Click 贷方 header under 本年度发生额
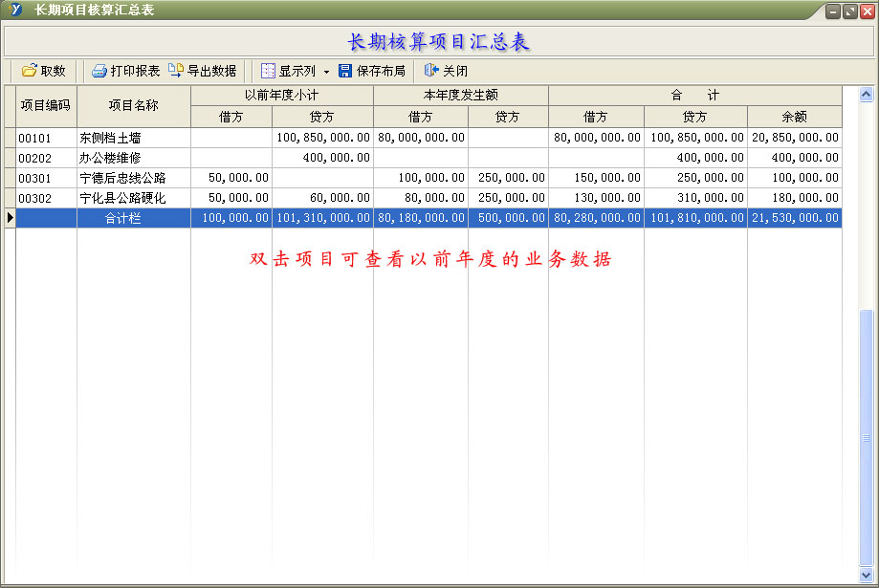Image resolution: width=879 pixels, height=588 pixels. point(508,117)
